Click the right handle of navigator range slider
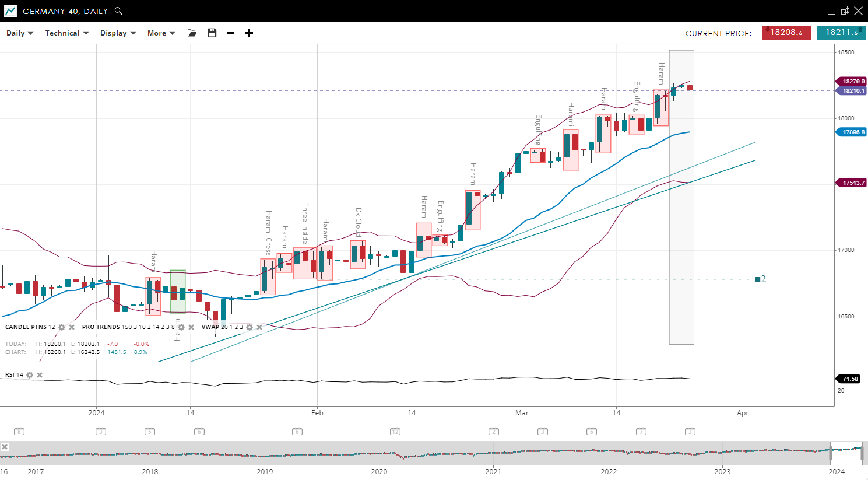868x480 pixels. click(x=862, y=453)
